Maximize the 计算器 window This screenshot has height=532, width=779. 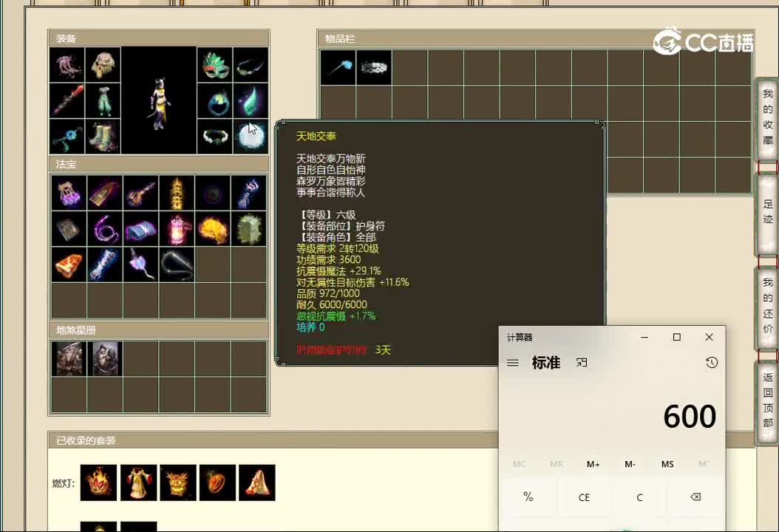(677, 337)
